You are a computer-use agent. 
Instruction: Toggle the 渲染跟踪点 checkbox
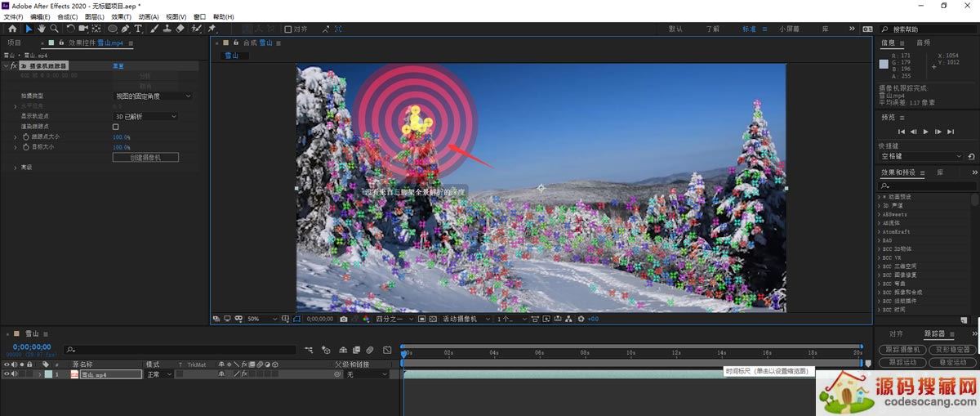point(116,127)
